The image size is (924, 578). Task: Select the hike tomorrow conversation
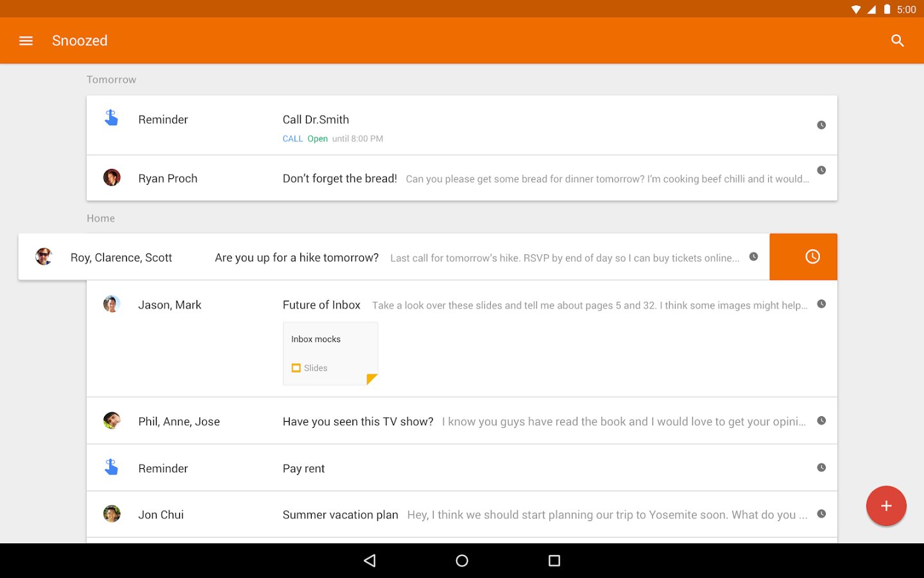[296, 258]
